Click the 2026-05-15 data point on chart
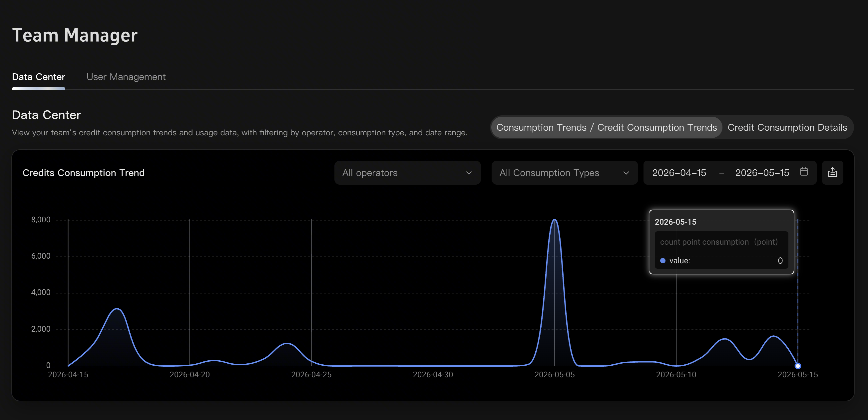 click(798, 366)
